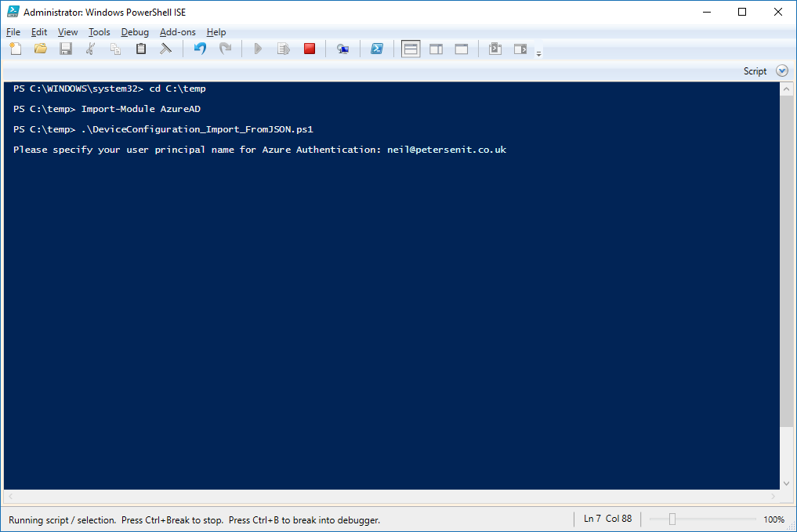Click the 'Import-Module AzureAD' command line
The image size is (797, 532).
[107, 109]
